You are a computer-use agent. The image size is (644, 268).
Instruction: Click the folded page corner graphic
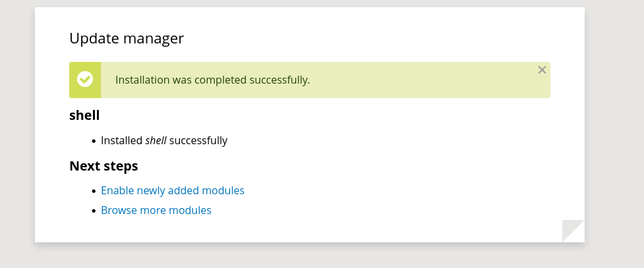573,230
